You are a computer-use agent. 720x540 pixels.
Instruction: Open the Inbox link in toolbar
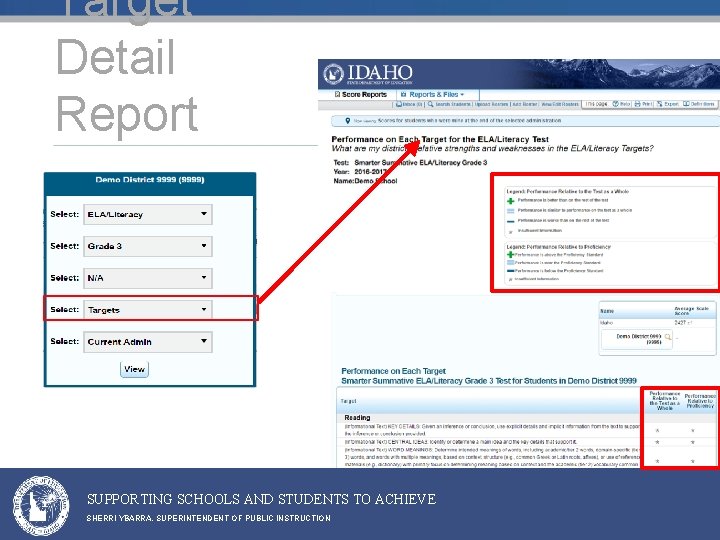click(x=409, y=104)
